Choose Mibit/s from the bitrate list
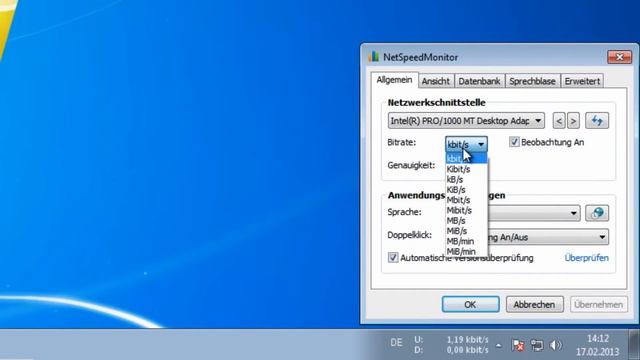The width and height of the screenshot is (640, 360). point(467,211)
